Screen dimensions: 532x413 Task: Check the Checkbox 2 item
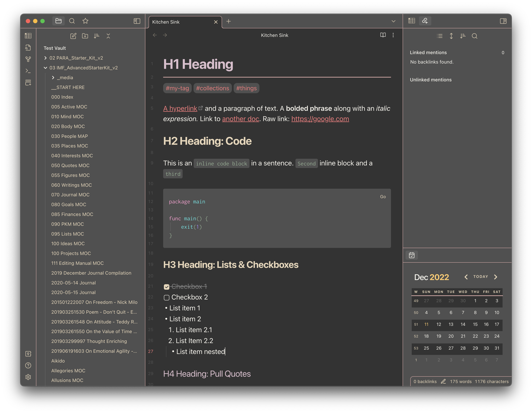click(x=167, y=297)
